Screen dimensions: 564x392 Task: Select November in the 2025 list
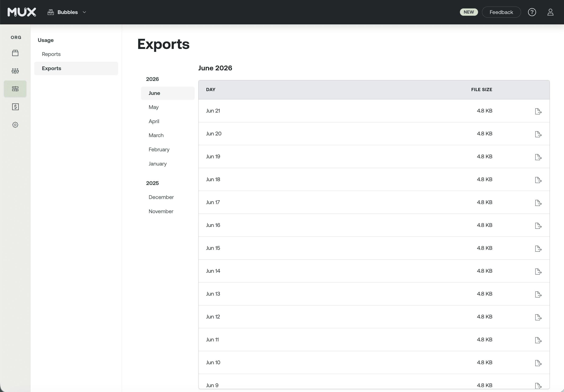pyautogui.click(x=161, y=211)
